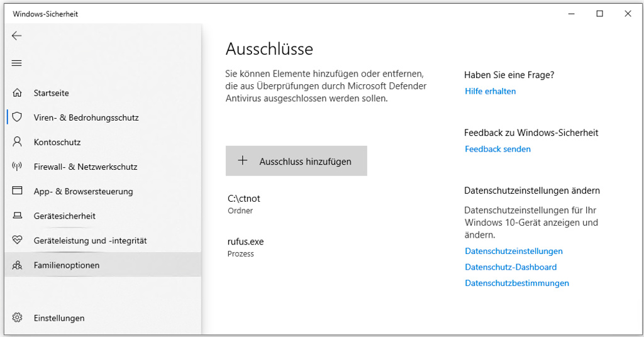Select the Viren- & Bedrohungsschutz shield icon

17,118
